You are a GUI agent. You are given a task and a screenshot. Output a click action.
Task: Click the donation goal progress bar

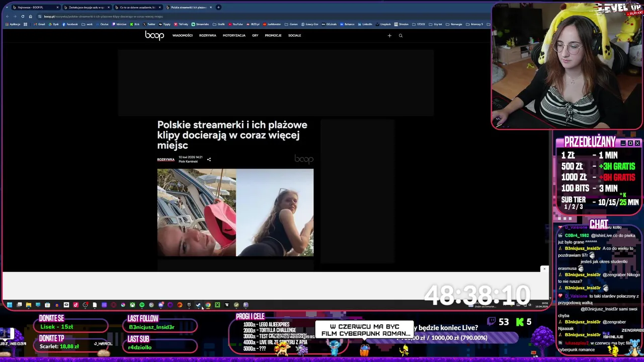click(x=443, y=338)
